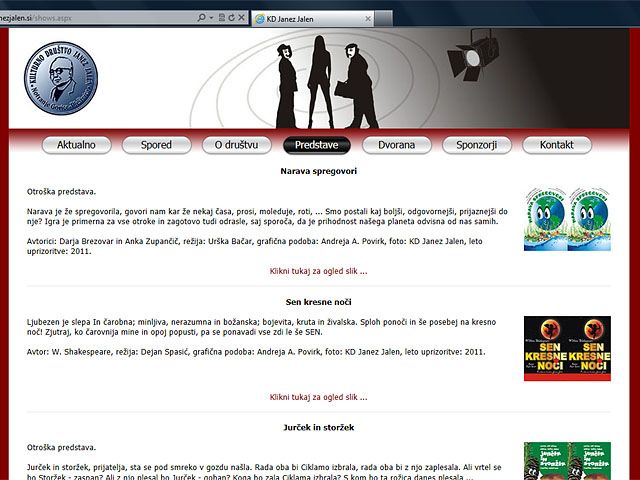The image size is (640, 480).
Task: Click the Internet Explorer icon on the tab
Action: click(x=260, y=19)
